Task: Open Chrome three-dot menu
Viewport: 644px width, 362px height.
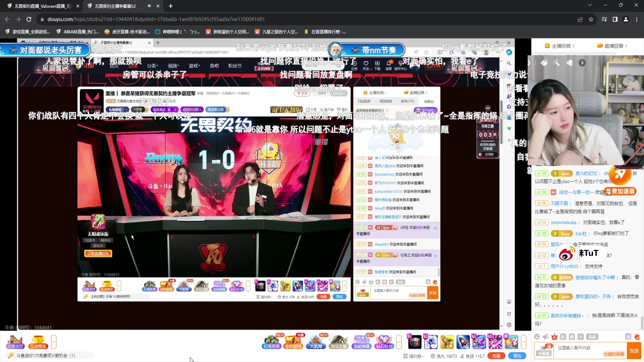Action: click(x=637, y=19)
